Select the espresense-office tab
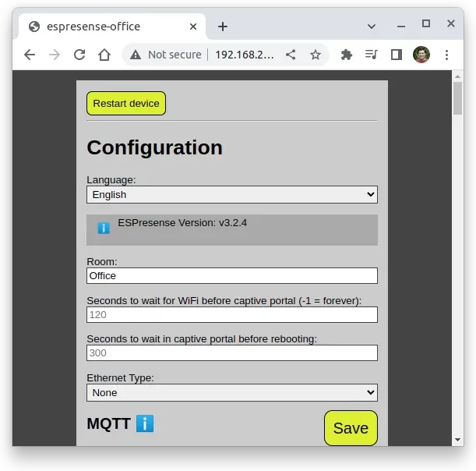Viewport: 476px width, 471px height. point(112,27)
